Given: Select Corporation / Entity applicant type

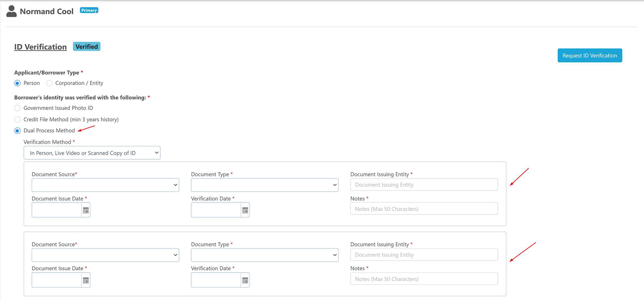Looking at the screenshot, I should click(50, 83).
